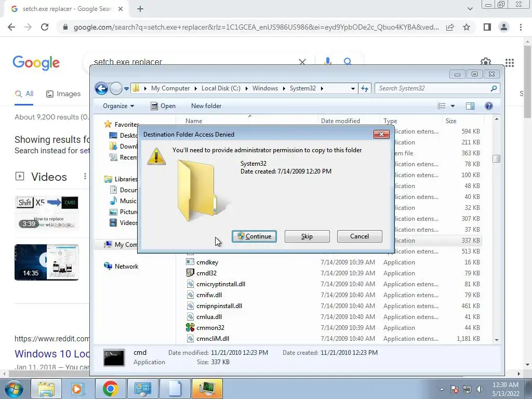Open Google apps grid icon
This screenshot has height=399, width=532.
(510, 62)
